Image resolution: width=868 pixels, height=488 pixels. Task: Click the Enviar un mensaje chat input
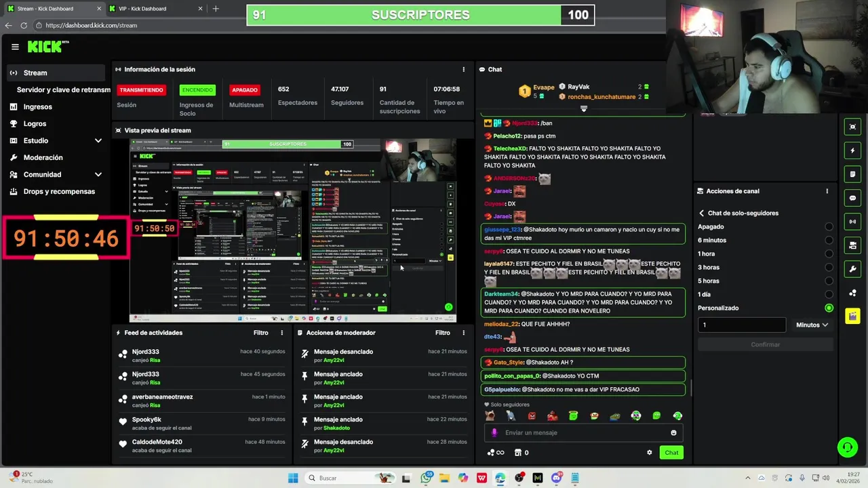pos(583,432)
